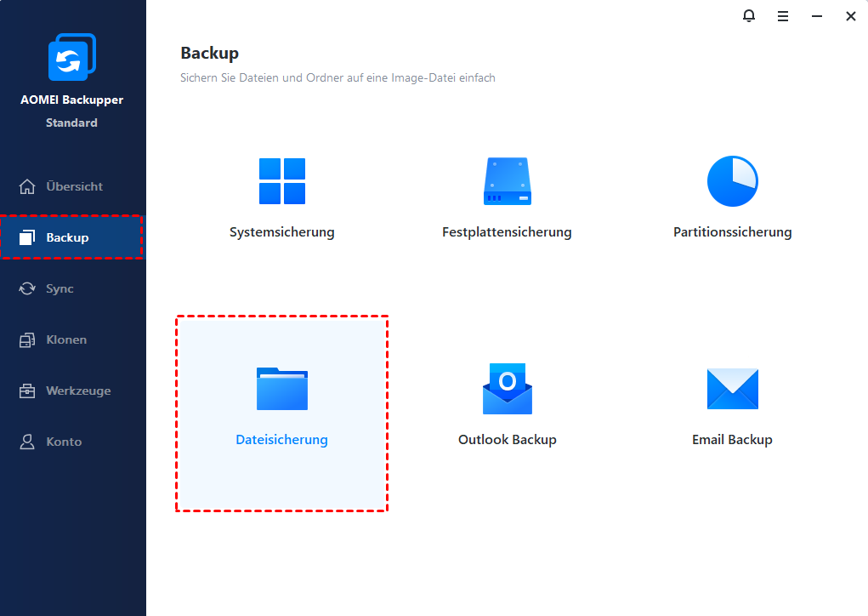Screen dimensions: 868x616
Task: Click the Sync arrows icon
Action: [x=27, y=288]
